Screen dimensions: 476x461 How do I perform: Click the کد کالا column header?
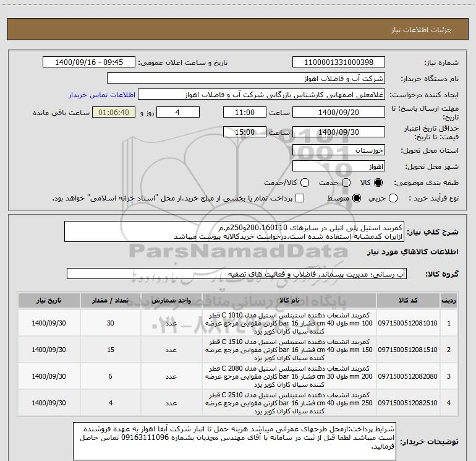(x=408, y=300)
